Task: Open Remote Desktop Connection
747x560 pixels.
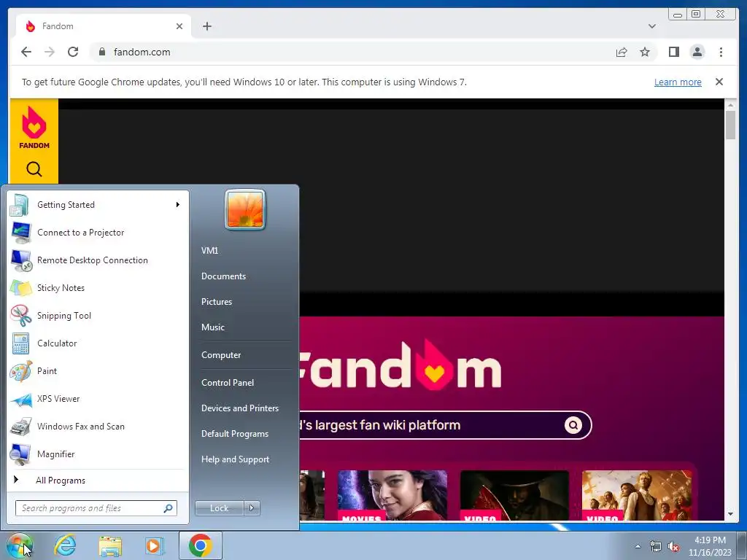Action: point(98,260)
